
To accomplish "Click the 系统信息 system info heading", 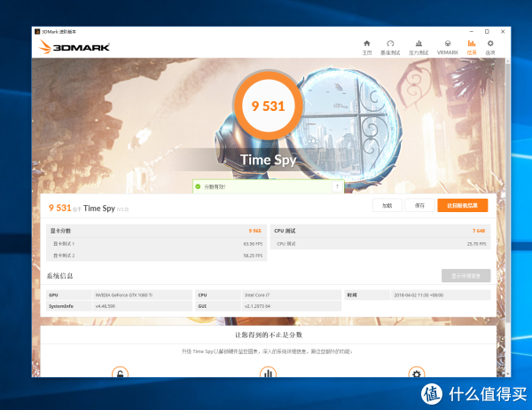I will pos(59,276).
